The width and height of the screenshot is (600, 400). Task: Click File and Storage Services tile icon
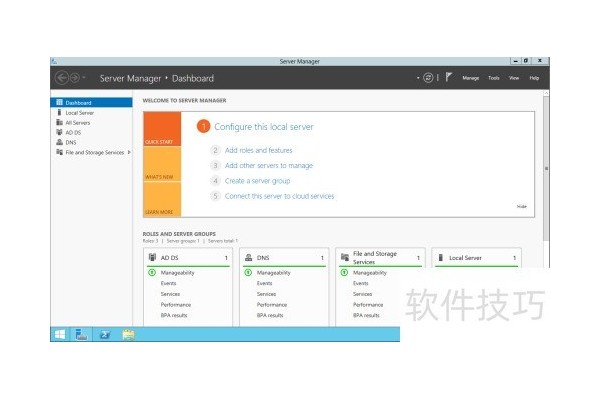345,258
